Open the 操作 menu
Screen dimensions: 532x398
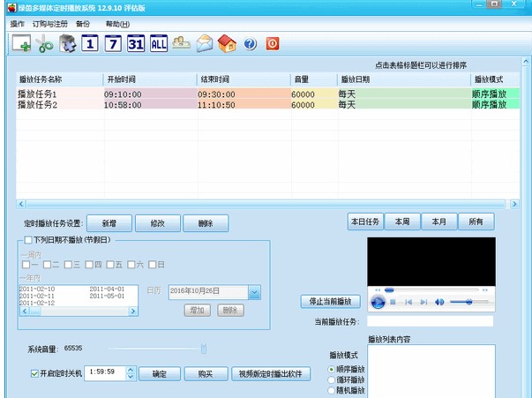(18, 23)
